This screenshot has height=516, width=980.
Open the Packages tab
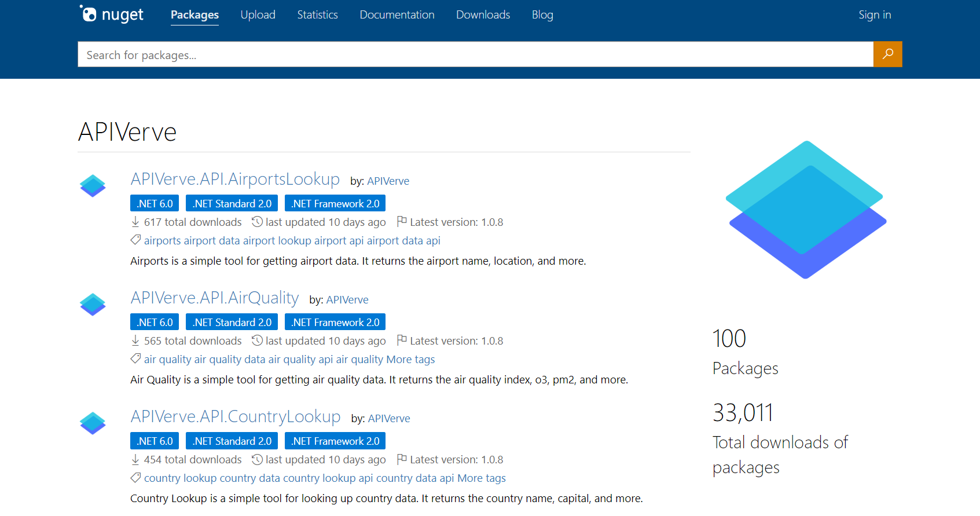tap(194, 14)
